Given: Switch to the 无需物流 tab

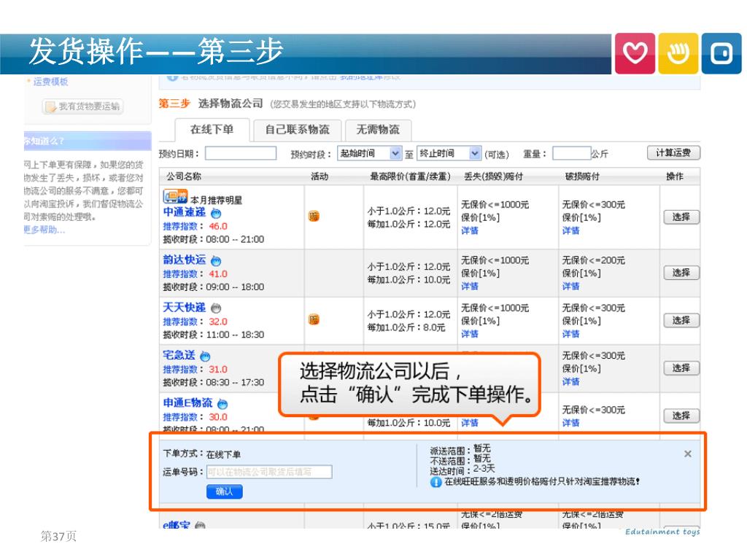Looking at the screenshot, I should click(378, 130).
